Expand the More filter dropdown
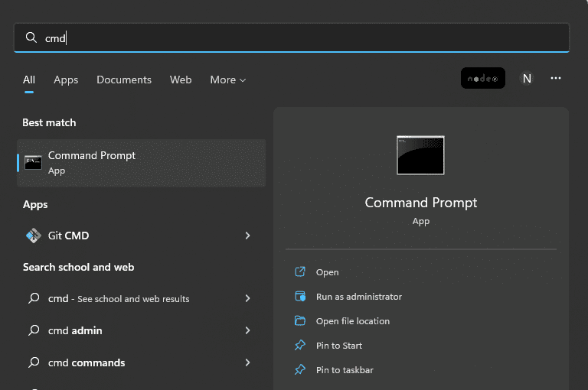 tap(227, 80)
